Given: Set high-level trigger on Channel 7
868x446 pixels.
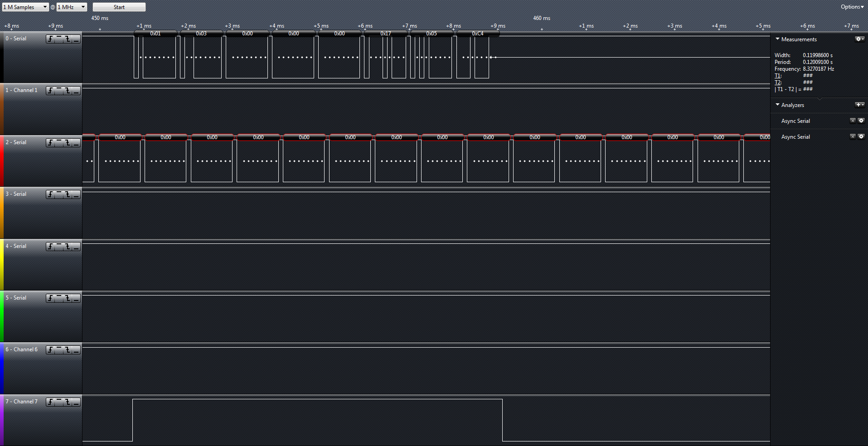Looking at the screenshot, I should click(x=59, y=402).
